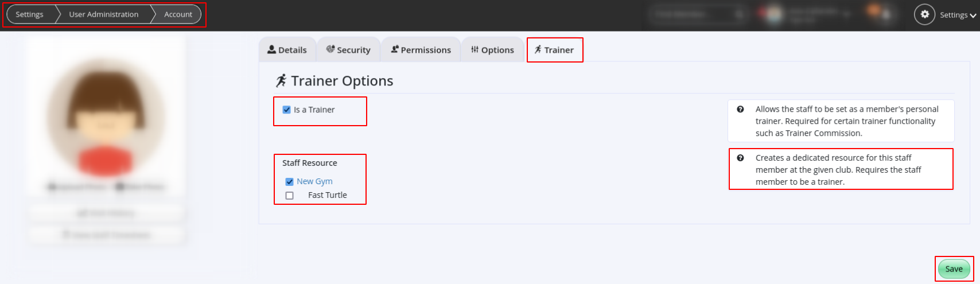Go to Settings breadcrumb
This screenshot has width=980, height=284.
(29, 14)
